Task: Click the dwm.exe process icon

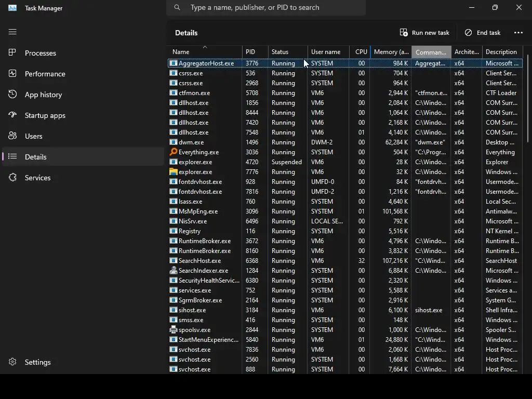Action: pos(174,142)
